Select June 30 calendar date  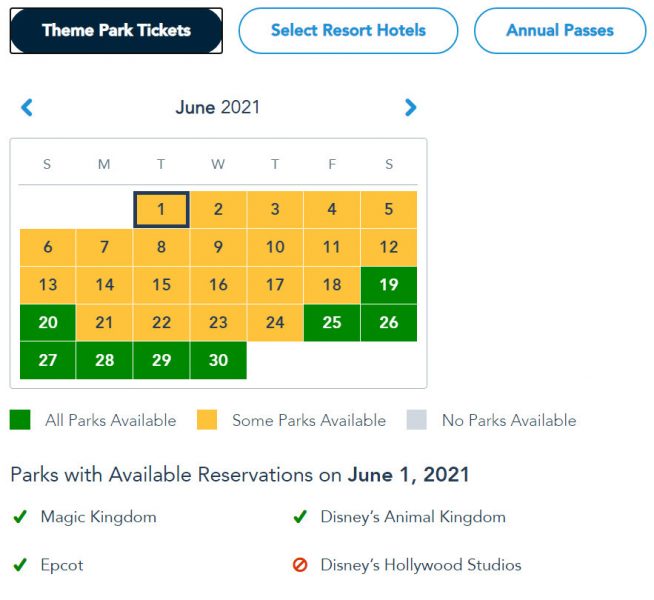pyautogui.click(x=218, y=360)
